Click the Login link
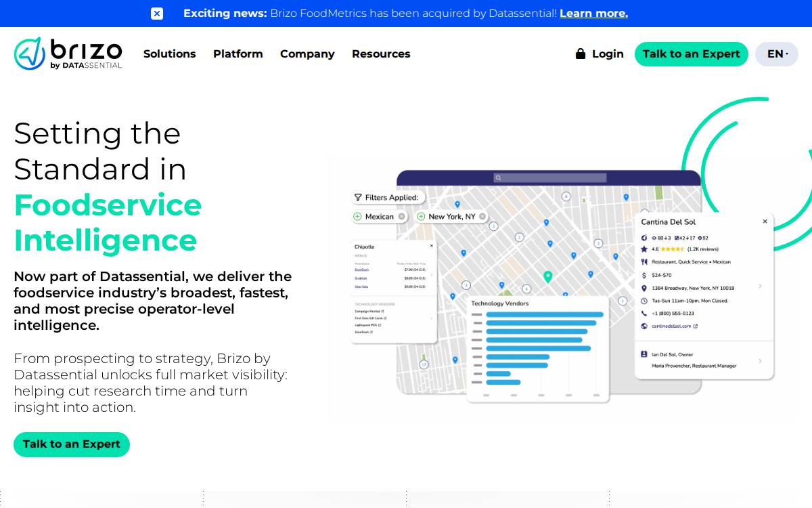Viewport: 812px width, 508px height. [608, 54]
